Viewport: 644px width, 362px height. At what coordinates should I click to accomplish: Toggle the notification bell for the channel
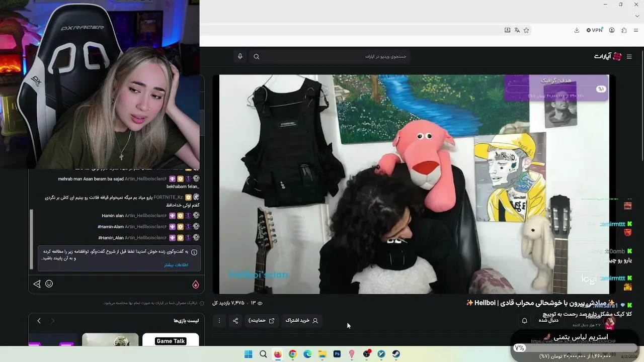point(525,321)
